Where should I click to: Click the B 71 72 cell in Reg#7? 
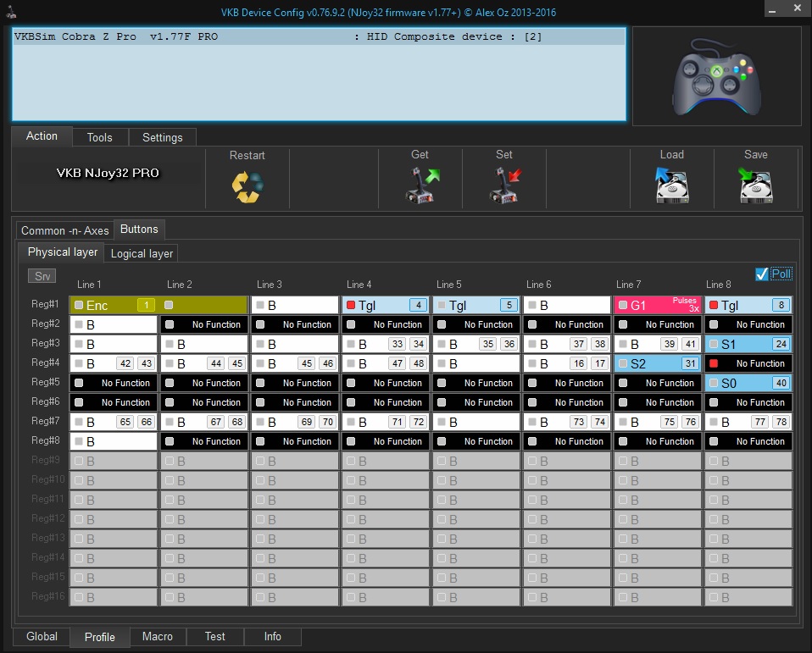[386, 422]
